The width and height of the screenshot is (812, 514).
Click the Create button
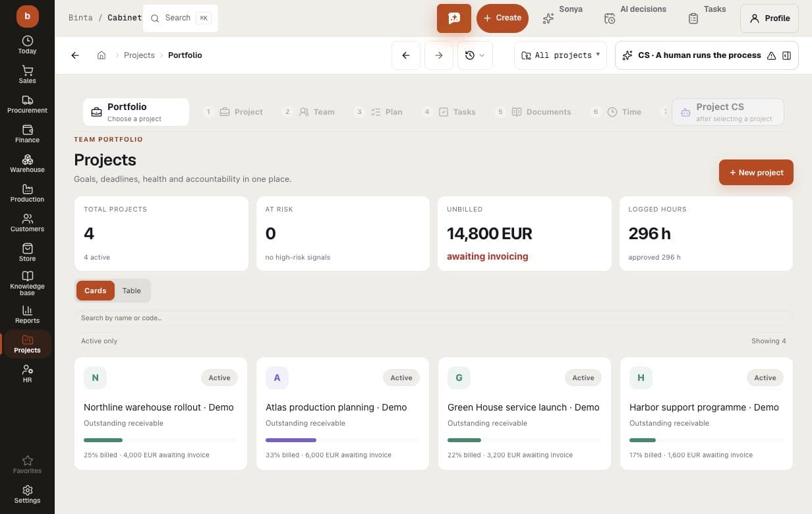(x=502, y=18)
